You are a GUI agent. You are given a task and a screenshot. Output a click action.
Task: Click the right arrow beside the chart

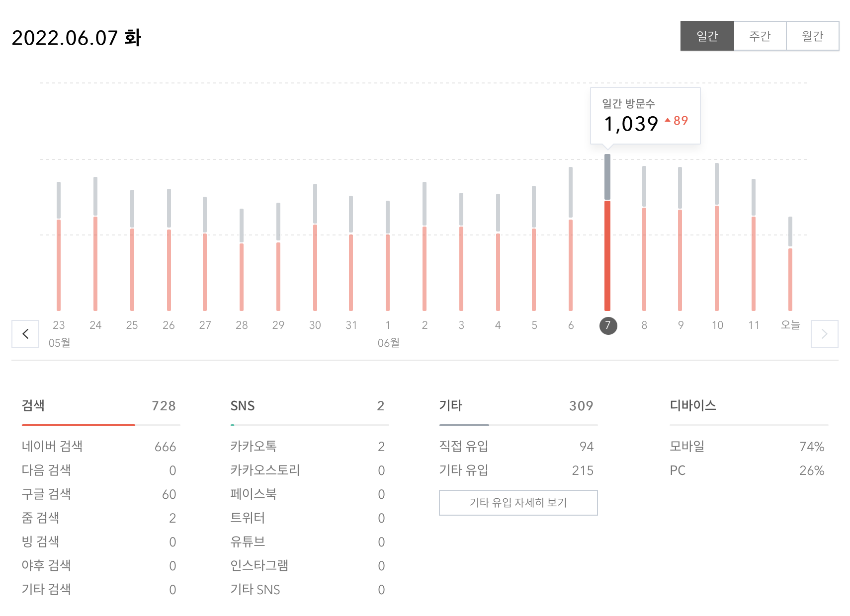(x=825, y=333)
